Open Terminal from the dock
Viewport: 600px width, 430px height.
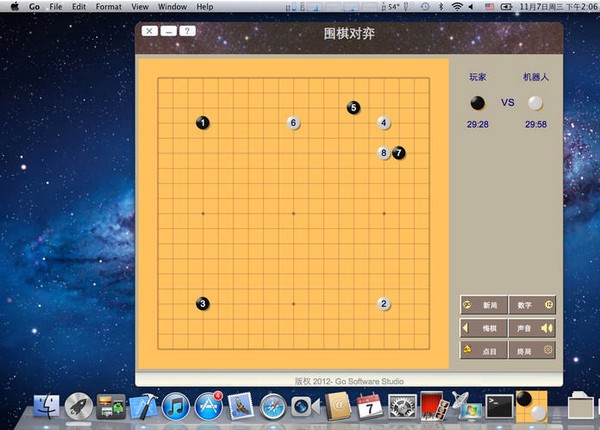[499, 406]
